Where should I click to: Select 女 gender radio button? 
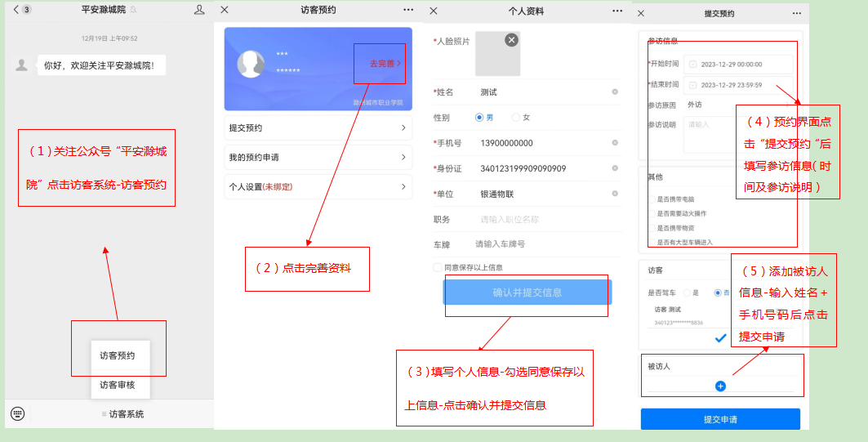pos(515,118)
